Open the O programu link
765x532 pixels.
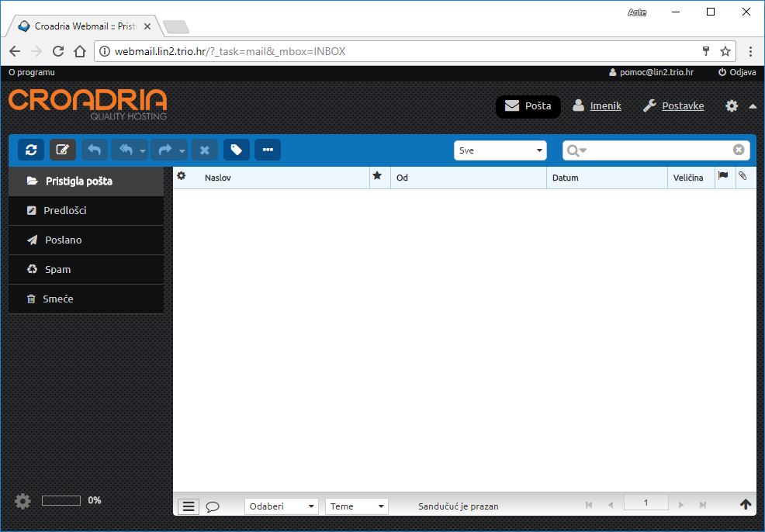(32, 72)
